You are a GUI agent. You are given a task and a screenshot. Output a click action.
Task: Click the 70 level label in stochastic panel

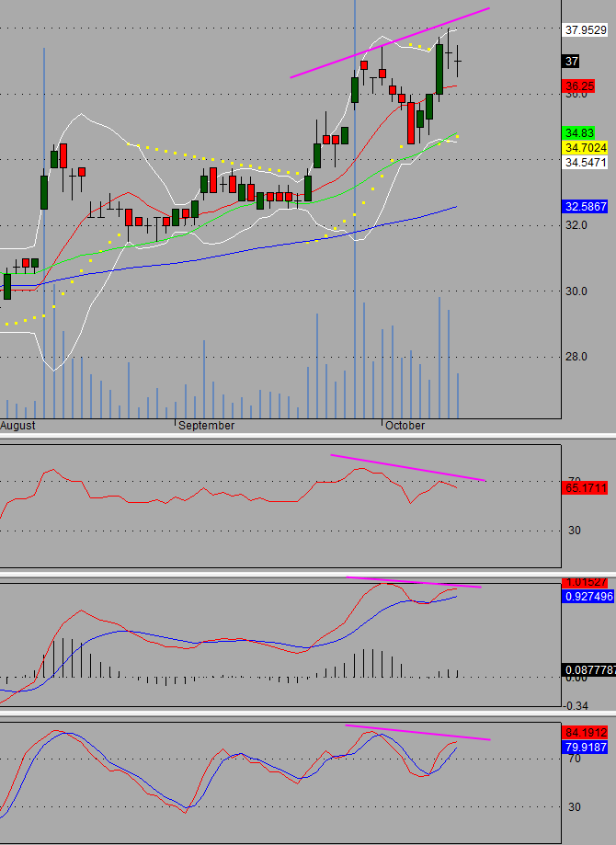[x=575, y=759]
